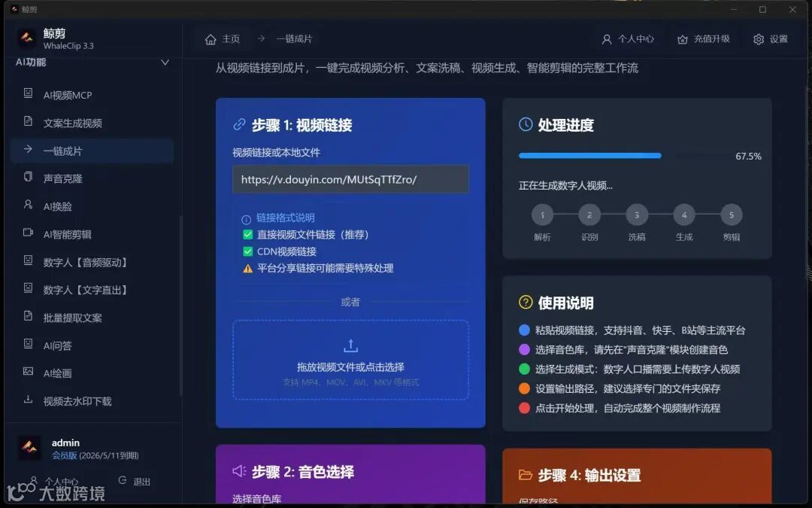Click the folder icon beside 步骤 4
The image size is (812, 508).
pos(526,475)
